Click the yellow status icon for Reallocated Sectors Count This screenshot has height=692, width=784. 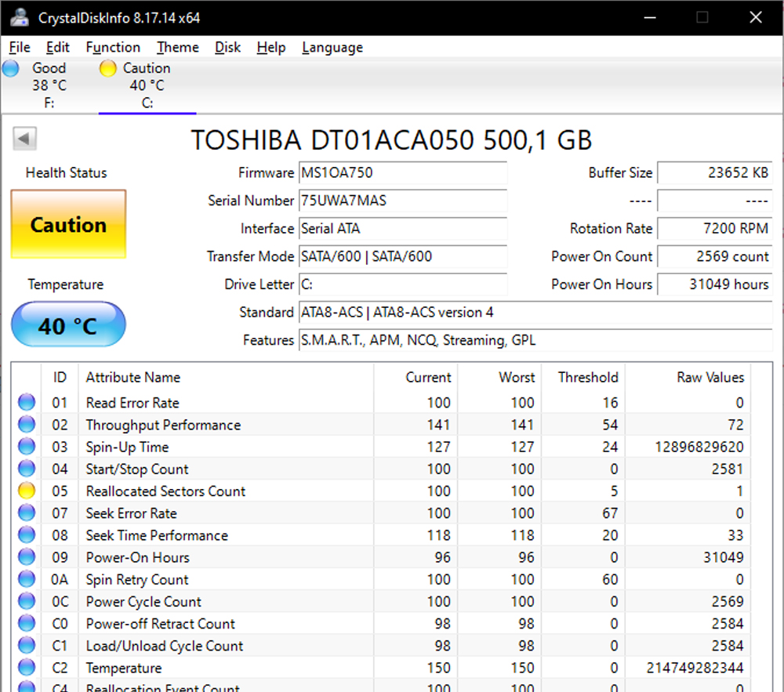[x=27, y=491]
